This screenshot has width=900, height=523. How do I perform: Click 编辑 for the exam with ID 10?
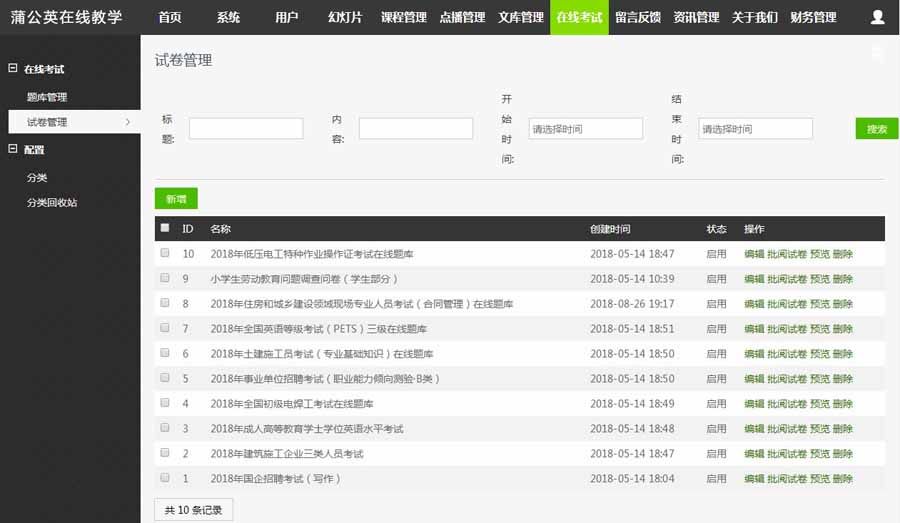pos(754,254)
